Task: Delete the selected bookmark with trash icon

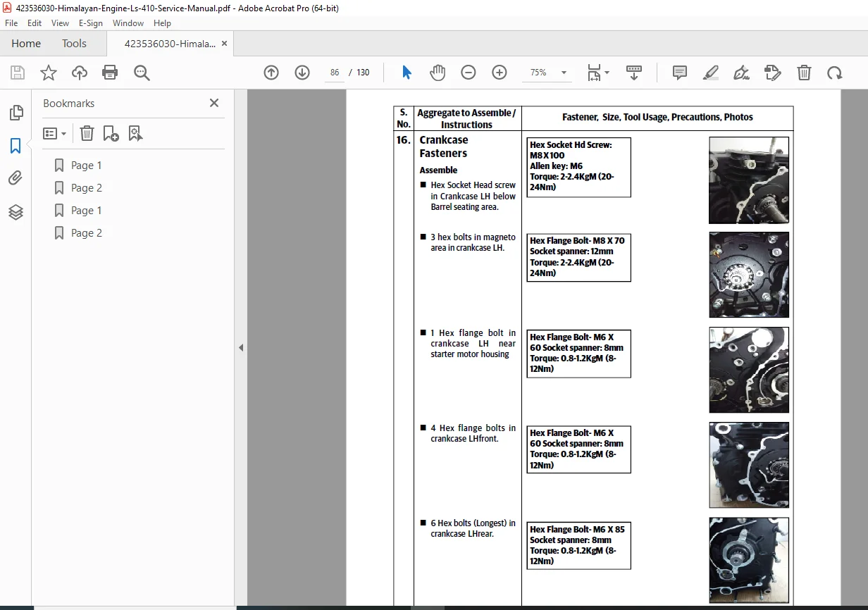Action: (x=87, y=133)
